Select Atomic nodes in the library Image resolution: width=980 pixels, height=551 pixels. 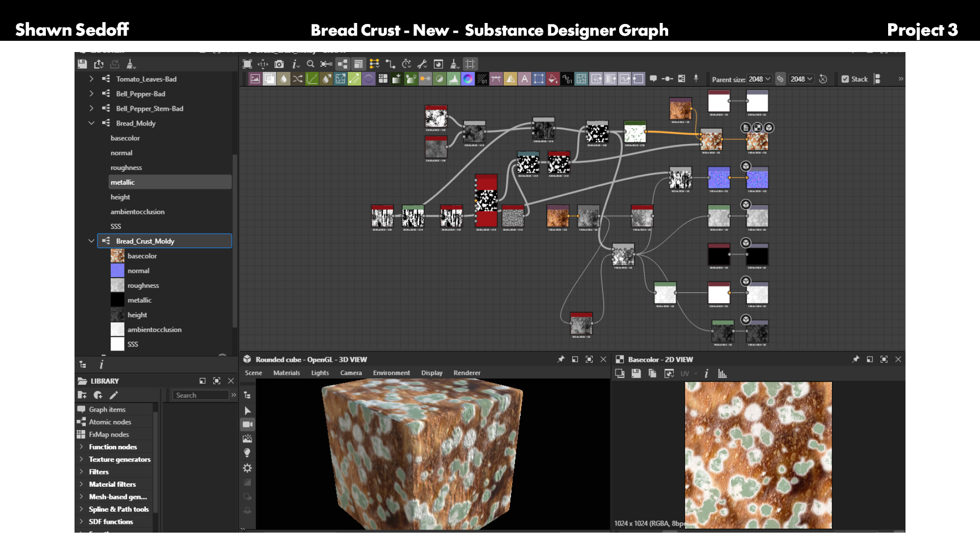coord(110,422)
